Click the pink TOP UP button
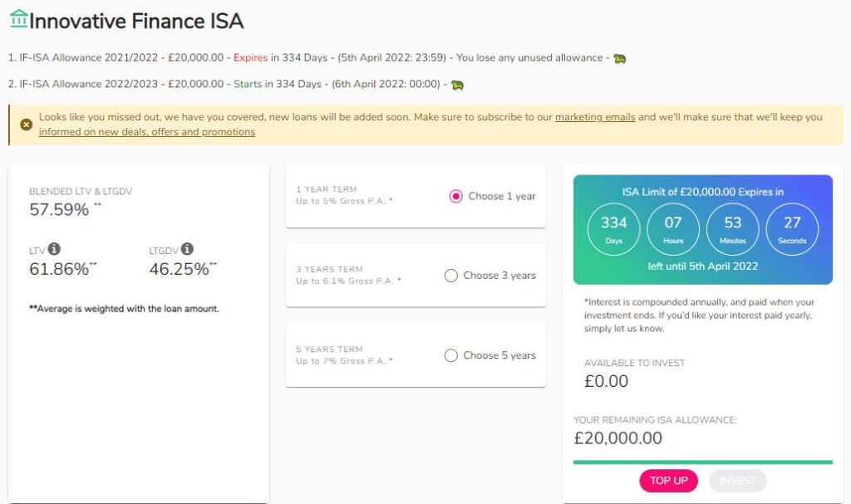Viewport: 851px width, 504px height. coord(669,481)
